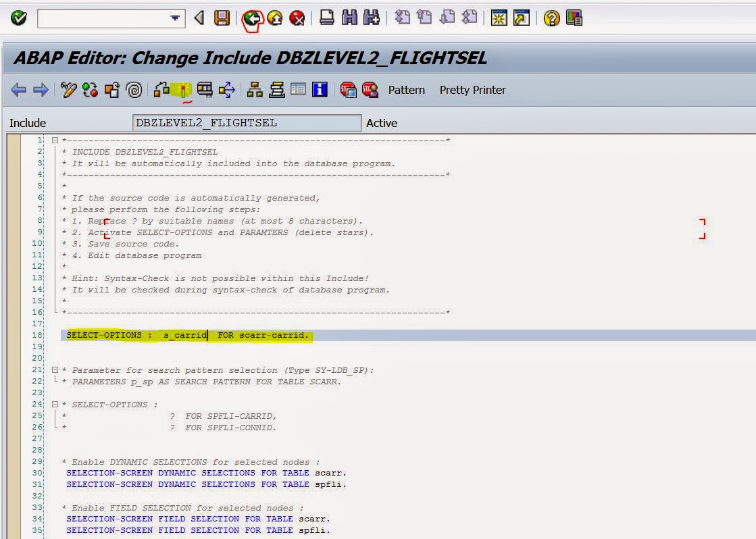Click the Exit icon (yellow up arrow)

[x=274, y=18]
